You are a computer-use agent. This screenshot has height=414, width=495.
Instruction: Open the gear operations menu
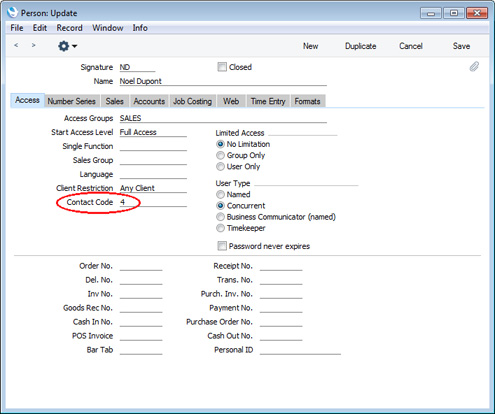coord(67,46)
